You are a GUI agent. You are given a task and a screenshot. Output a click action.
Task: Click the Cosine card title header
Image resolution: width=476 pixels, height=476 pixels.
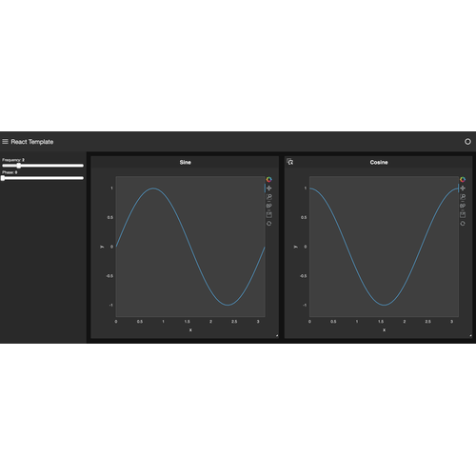(x=379, y=162)
